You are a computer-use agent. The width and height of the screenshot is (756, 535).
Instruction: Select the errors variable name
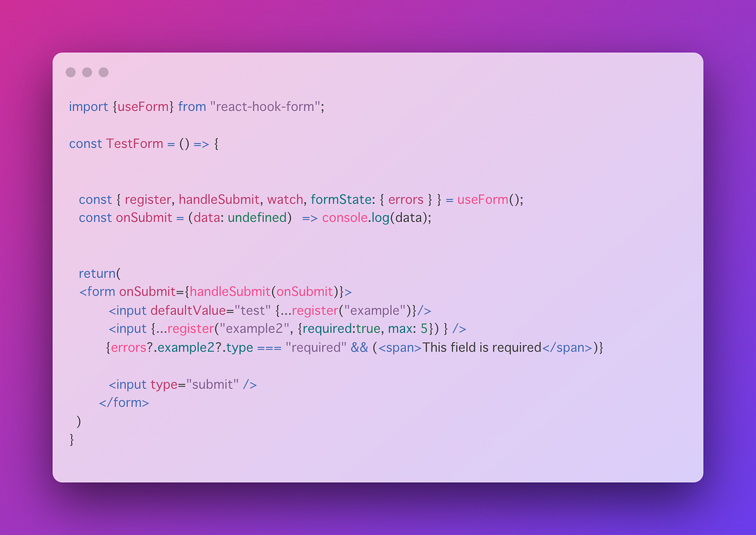tap(406, 199)
